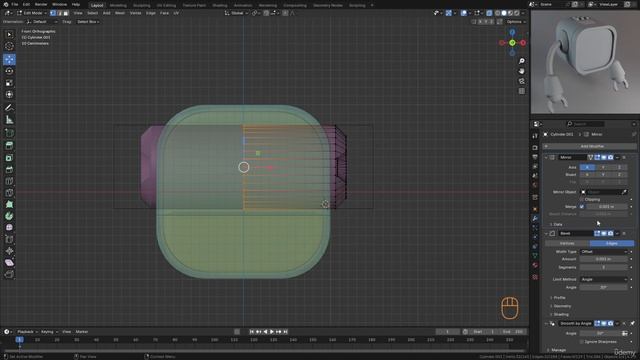Toggle Bevel modifier render visibility camera
This screenshot has height=360, width=640.
611,233
